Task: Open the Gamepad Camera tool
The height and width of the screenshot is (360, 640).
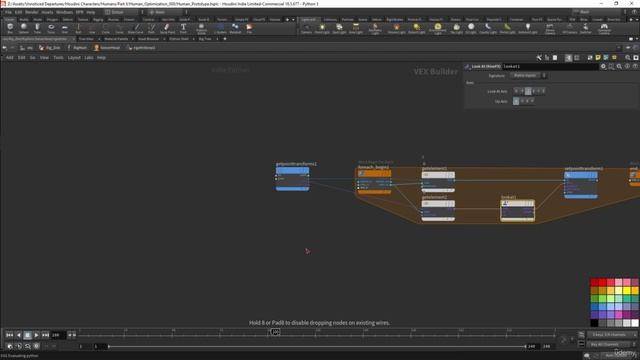Action: (604, 28)
